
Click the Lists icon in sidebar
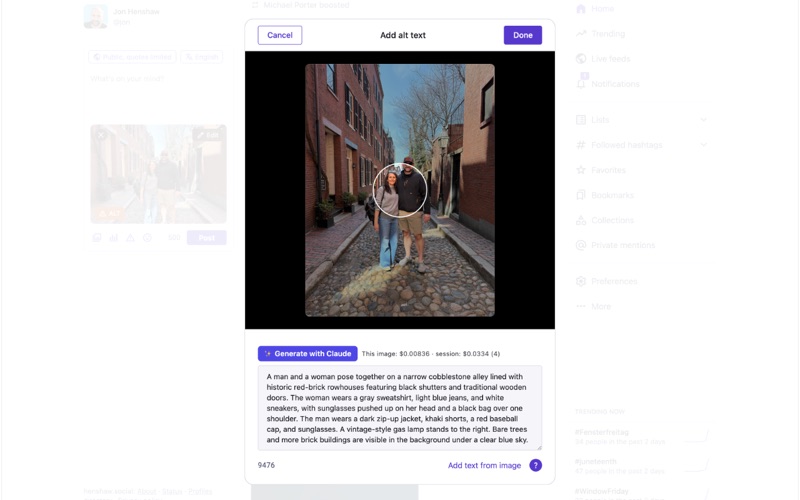click(x=581, y=120)
